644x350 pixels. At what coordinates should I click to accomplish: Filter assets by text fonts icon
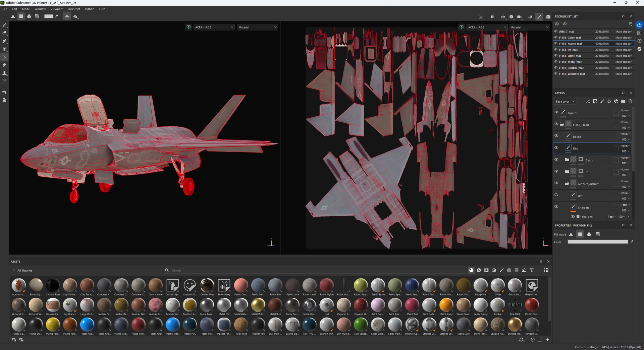[x=532, y=270]
